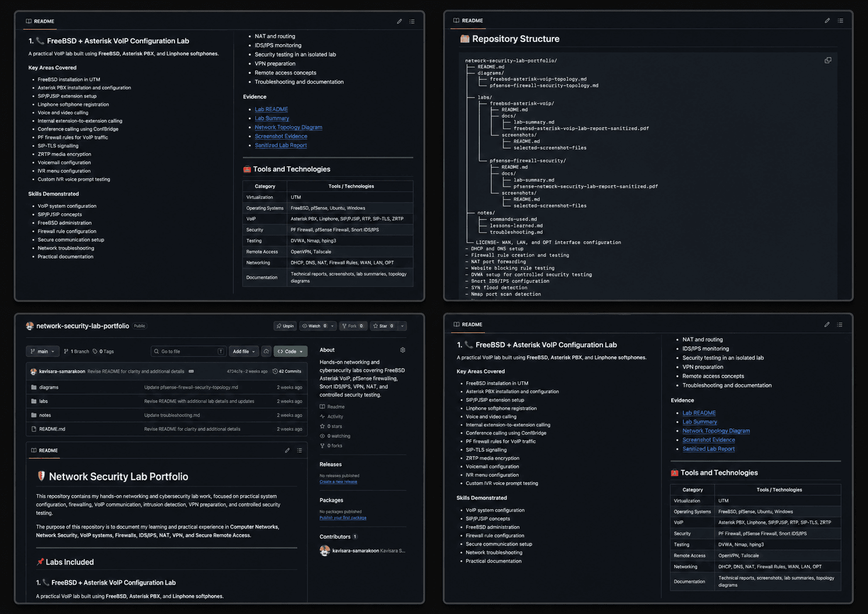868x614 pixels.
Task: Open the 1 Branch link
Action: [76, 352]
